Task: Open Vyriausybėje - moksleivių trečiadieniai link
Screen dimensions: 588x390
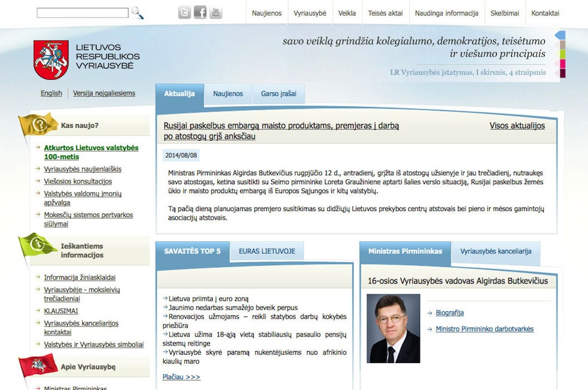Action: tap(82, 295)
